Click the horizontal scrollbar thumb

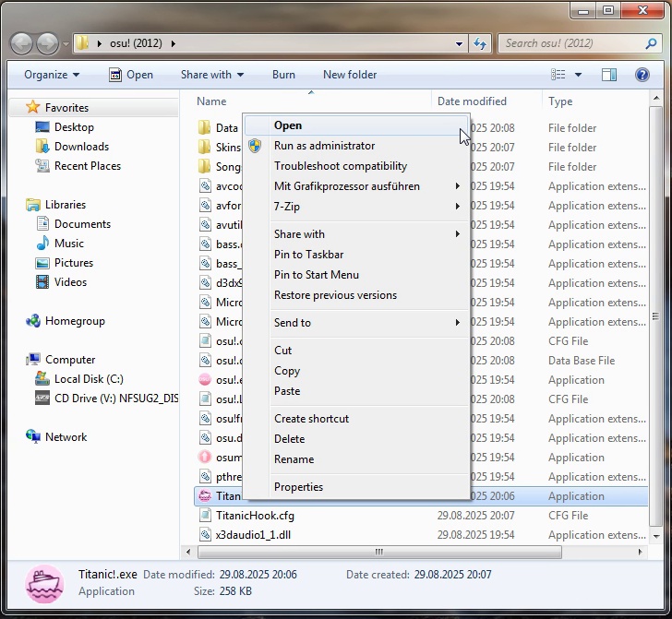coord(379,552)
